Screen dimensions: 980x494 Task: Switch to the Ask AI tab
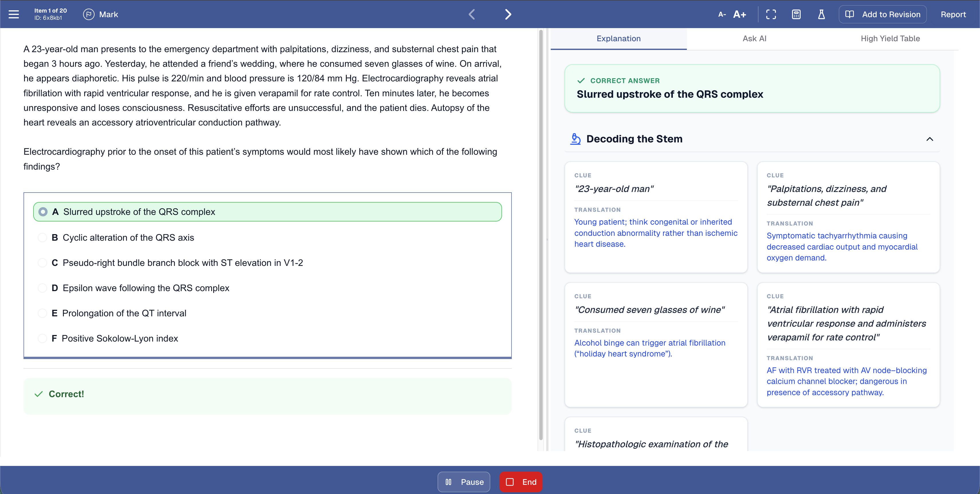754,38
